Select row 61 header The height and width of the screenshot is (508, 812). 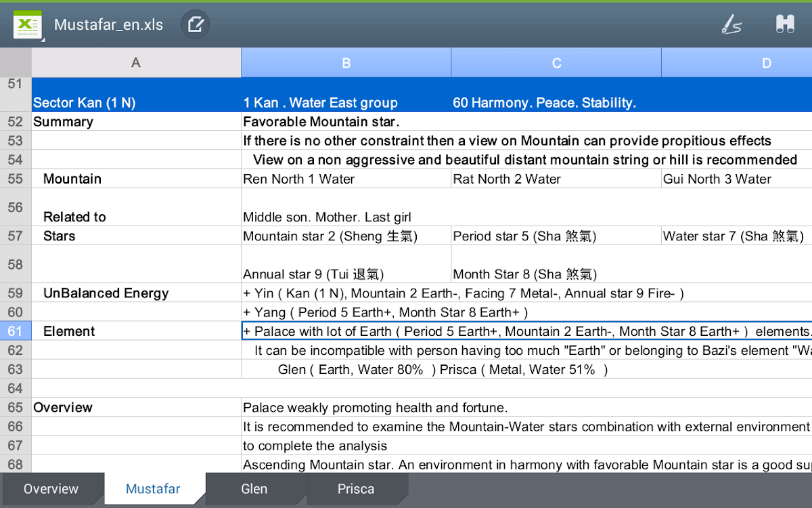[16, 331]
